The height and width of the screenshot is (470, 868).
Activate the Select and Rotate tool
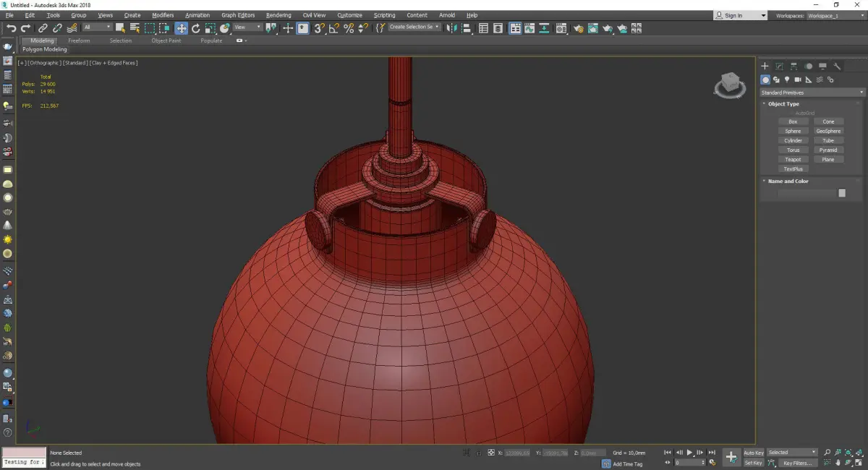coord(195,28)
